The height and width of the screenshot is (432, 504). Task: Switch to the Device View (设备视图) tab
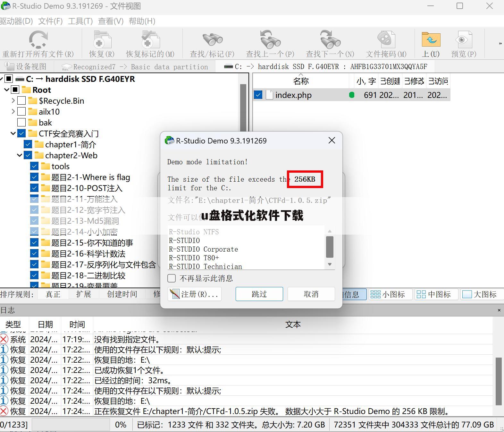(27, 66)
